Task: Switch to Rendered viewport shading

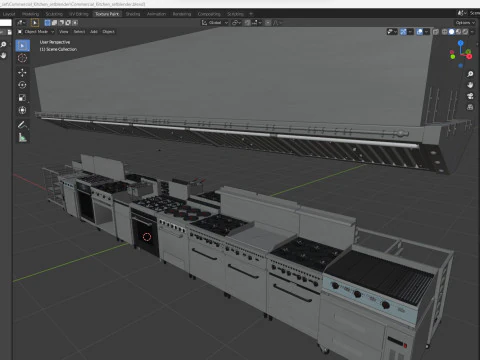Action: coord(465,32)
